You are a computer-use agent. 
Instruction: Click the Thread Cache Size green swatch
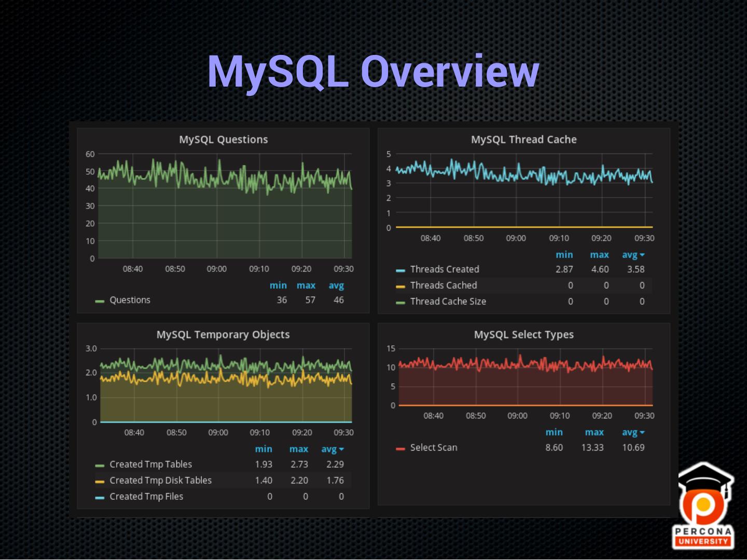(400, 302)
